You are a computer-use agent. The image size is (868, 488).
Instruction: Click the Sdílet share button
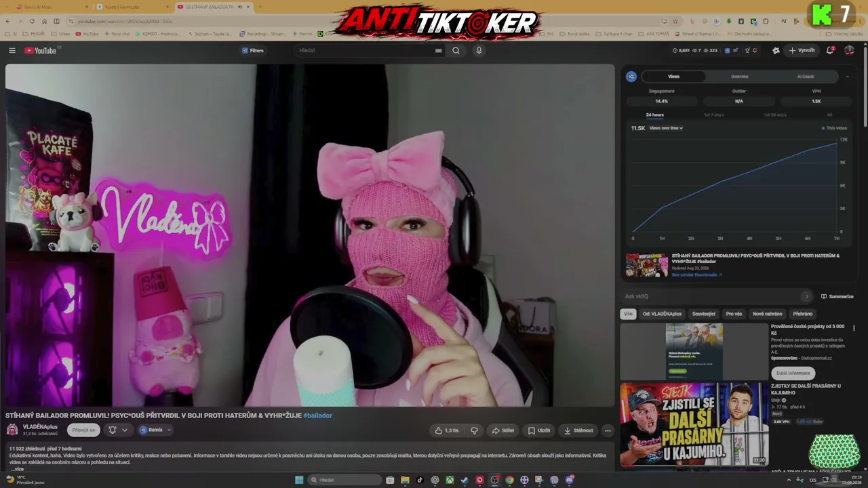[x=503, y=430]
